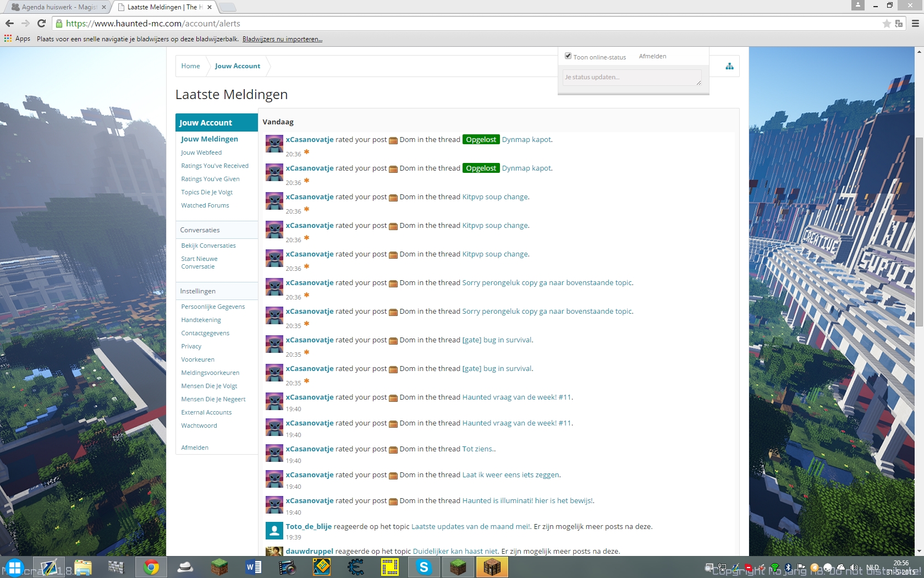The image size is (924, 578).
Task: Open Skype from the taskbar
Action: 424,568
